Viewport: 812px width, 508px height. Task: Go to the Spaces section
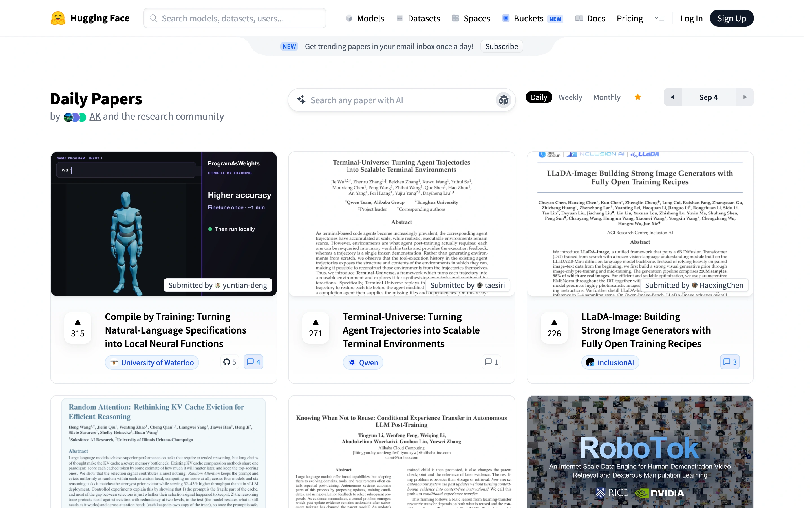[471, 18]
